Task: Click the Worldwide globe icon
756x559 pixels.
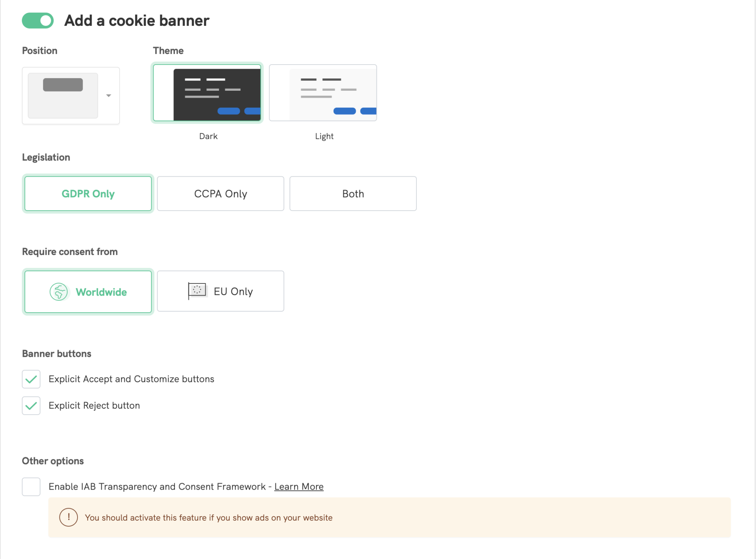Action: [x=59, y=292]
